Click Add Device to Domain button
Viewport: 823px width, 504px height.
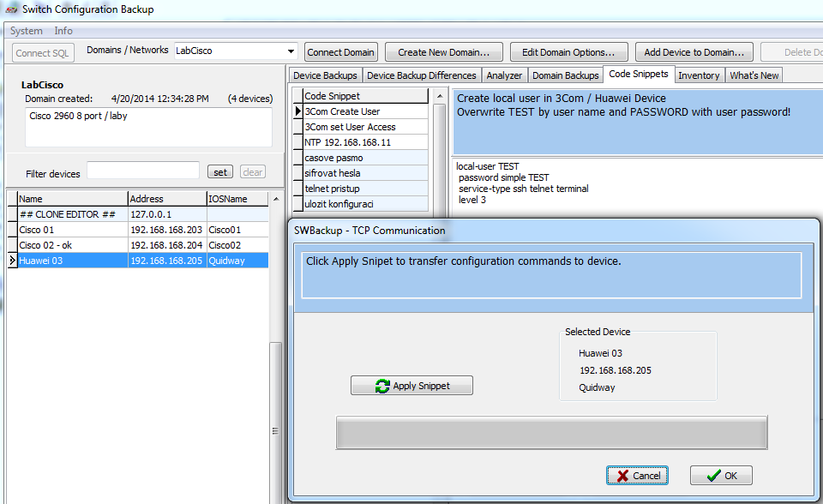click(x=694, y=52)
